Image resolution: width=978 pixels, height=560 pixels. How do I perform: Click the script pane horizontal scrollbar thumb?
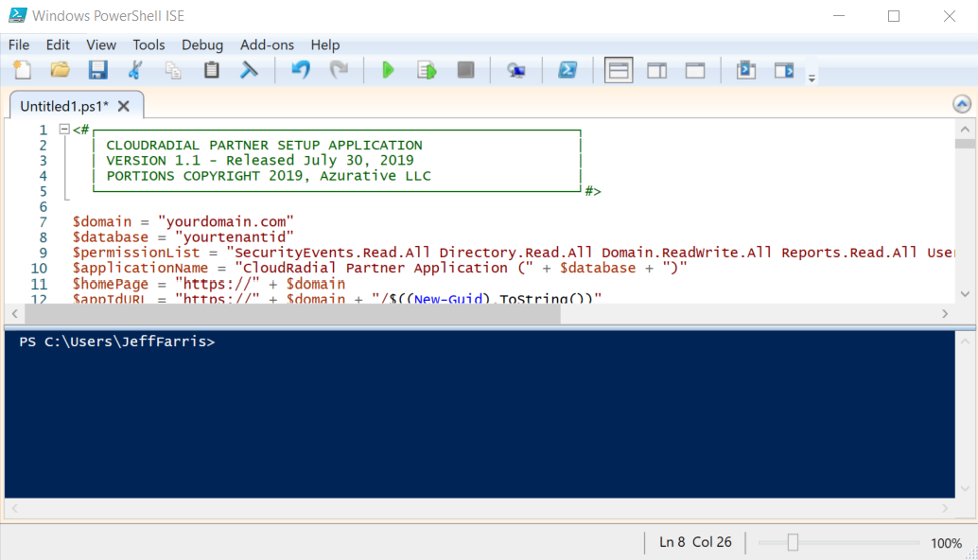(x=292, y=314)
